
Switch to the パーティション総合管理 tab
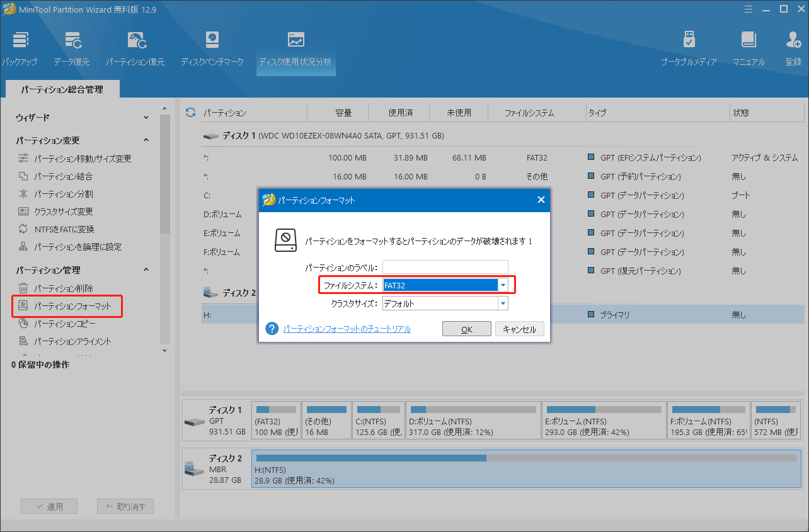(x=62, y=89)
